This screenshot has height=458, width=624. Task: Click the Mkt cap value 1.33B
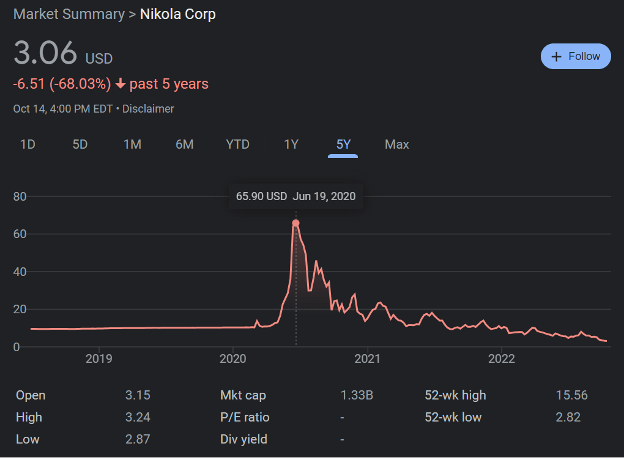coord(357,395)
